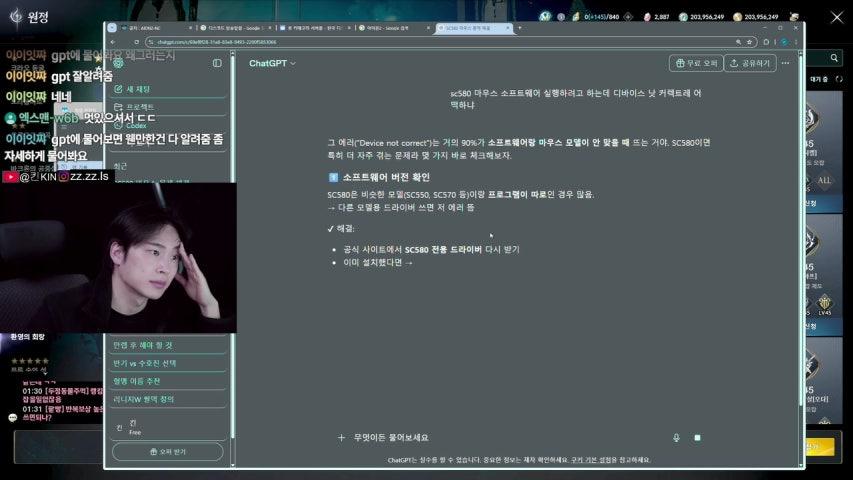This screenshot has width=853, height=480.
Task: Click the 소프트웨어 버전 확인 heading
Action: (x=386, y=177)
